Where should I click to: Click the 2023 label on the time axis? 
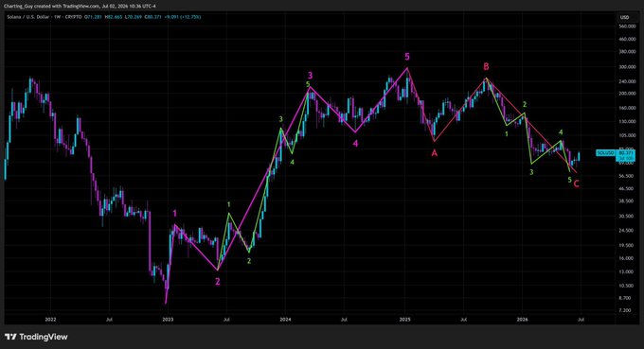pos(168,319)
